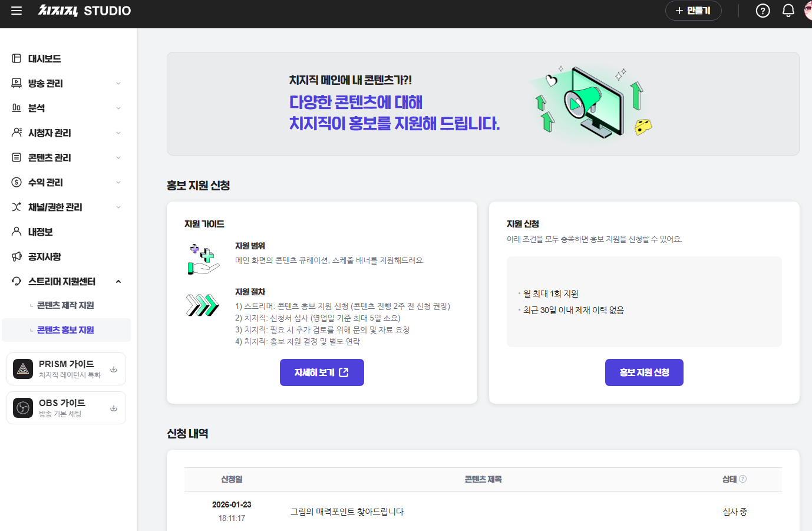The image size is (812, 531).
Task: Expand the 채널/권한 관리 menu
Action: (66, 207)
